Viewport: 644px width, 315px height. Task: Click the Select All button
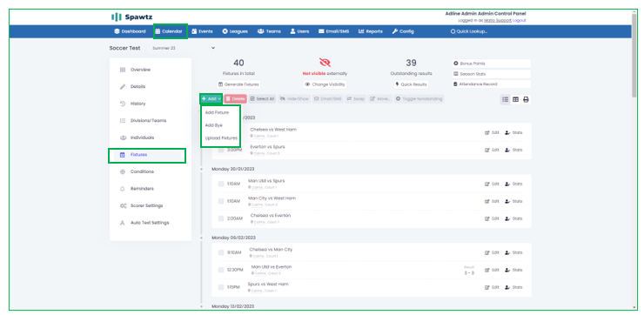[x=262, y=99]
